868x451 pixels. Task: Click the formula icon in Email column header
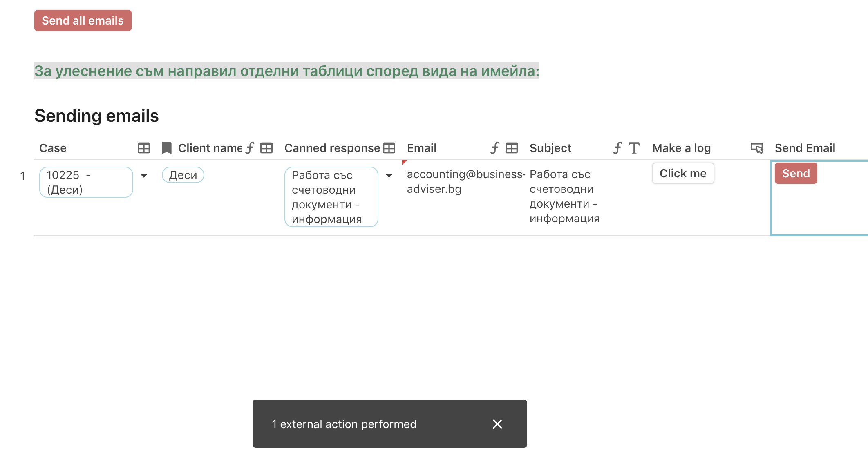(495, 148)
